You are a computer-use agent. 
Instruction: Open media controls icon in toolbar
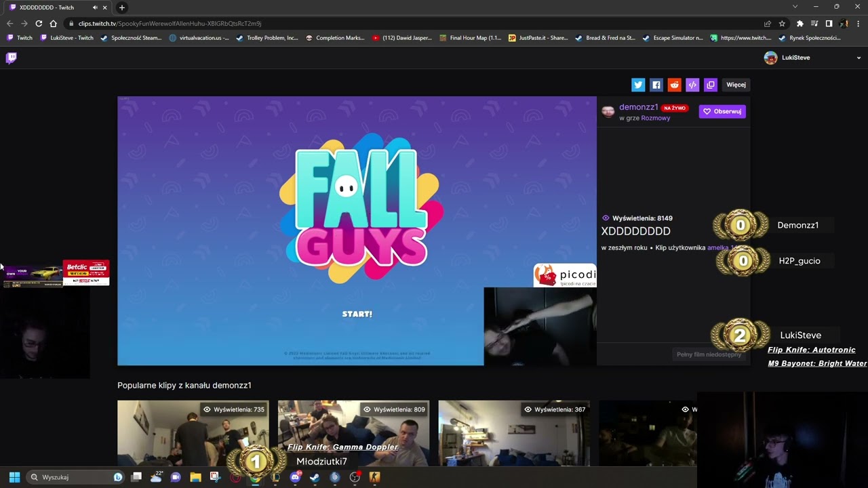pyautogui.click(x=814, y=23)
